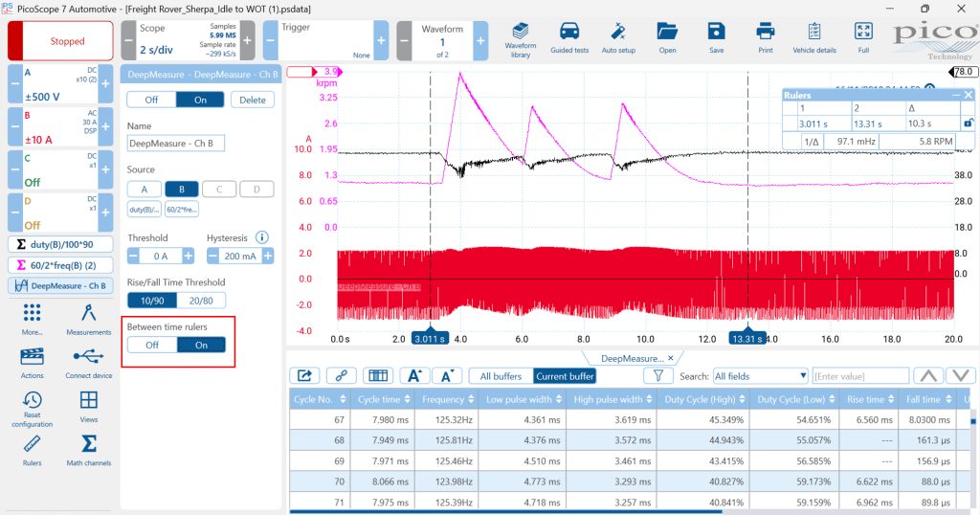This screenshot has width=980, height=515.
Task: Jump to previous search result arrow
Action: click(x=928, y=375)
